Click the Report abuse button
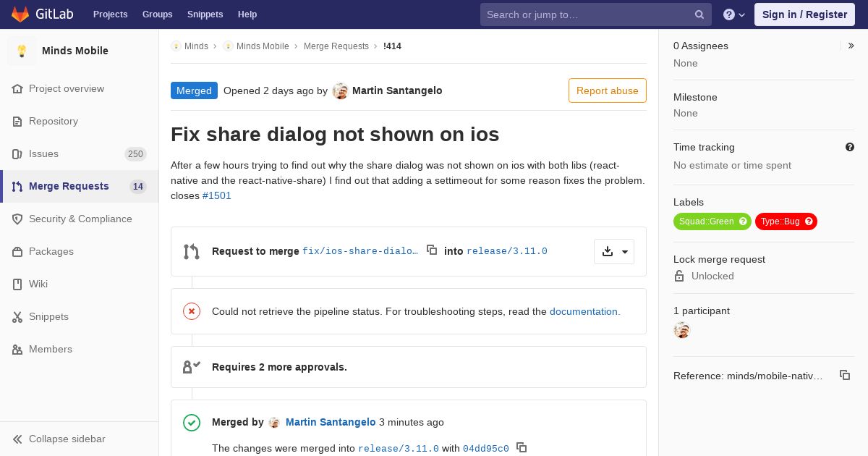This screenshot has height=456, width=868. pos(607,90)
